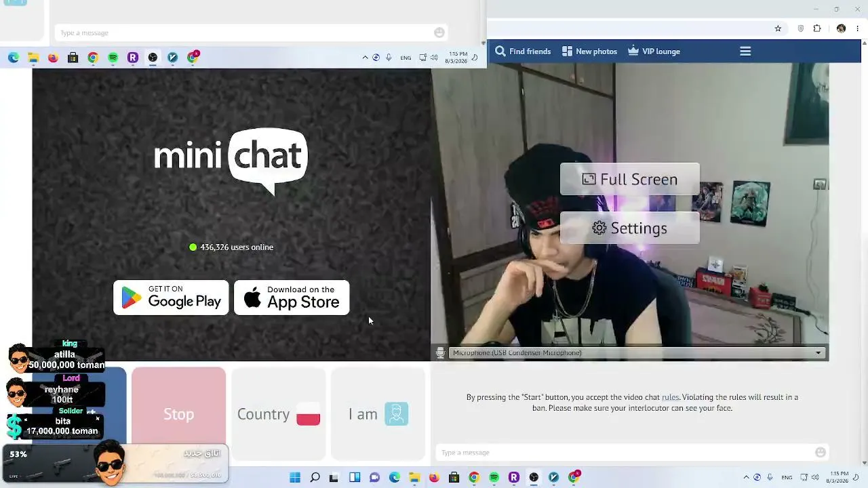Open Find friends in the minichat header

[523, 52]
